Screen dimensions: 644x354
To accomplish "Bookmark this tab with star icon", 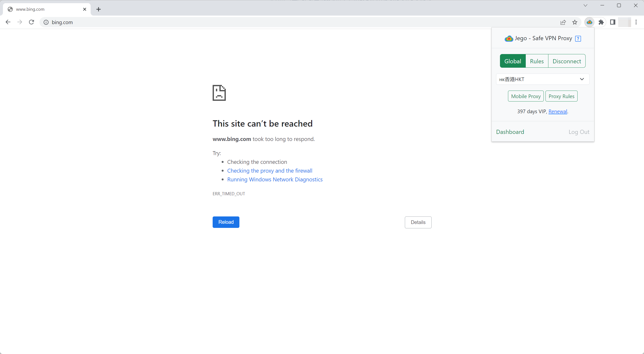I will click(x=575, y=22).
